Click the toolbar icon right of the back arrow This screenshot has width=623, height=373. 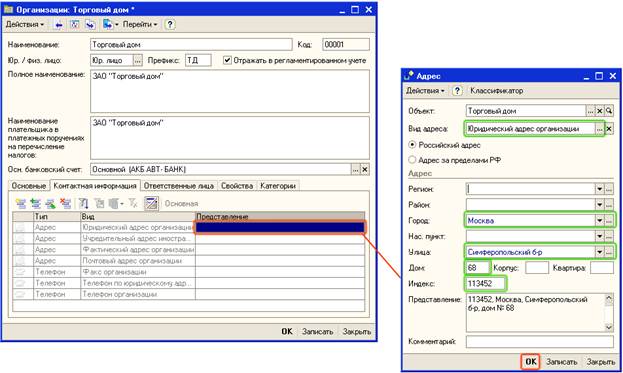coord(74,25)
